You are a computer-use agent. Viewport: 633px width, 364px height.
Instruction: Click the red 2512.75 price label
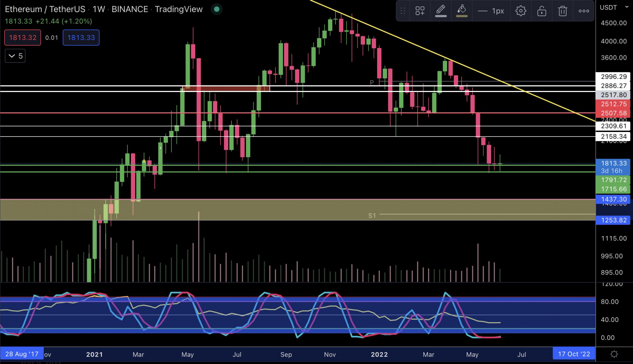pos(614,104)
